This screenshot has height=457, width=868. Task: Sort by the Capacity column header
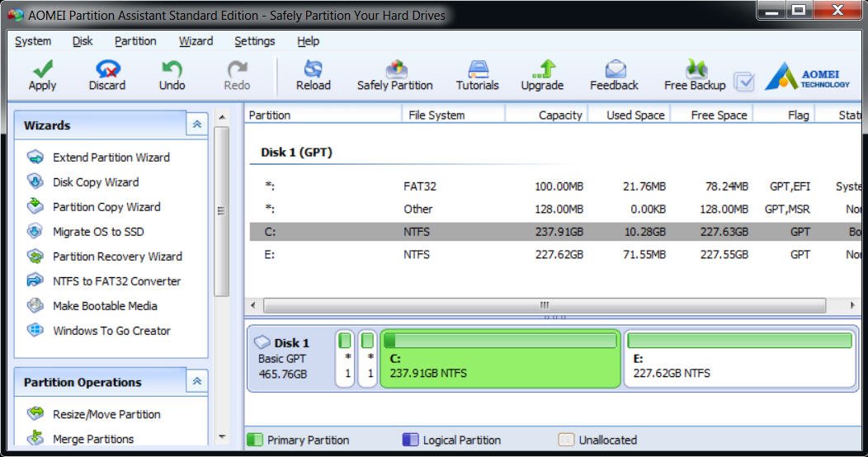[x=546, y=115]
